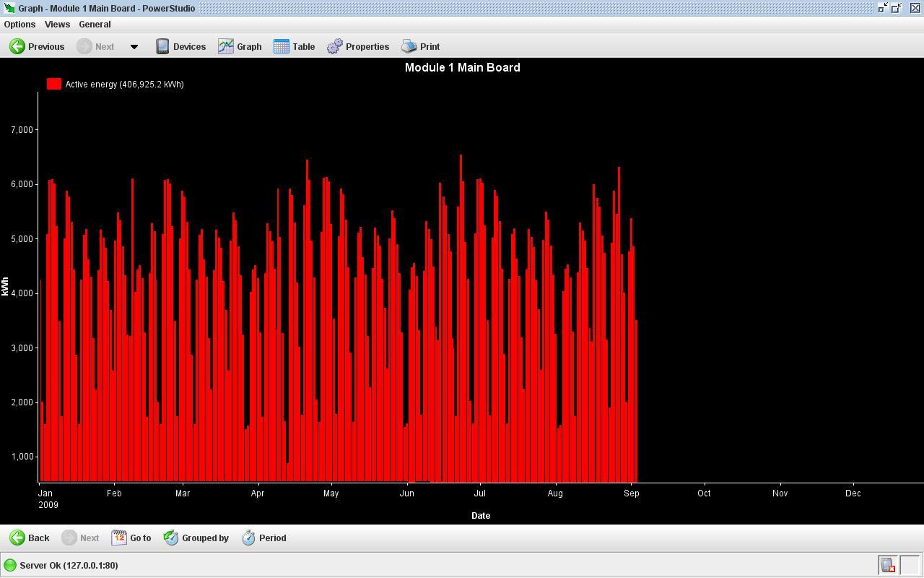Click the 2009 year label

[x=48, y=505]
